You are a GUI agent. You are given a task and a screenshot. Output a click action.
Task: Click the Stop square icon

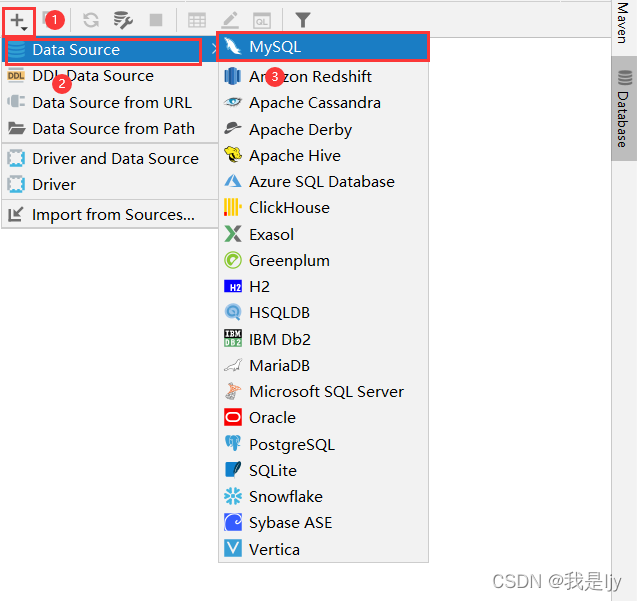(156, 20)
